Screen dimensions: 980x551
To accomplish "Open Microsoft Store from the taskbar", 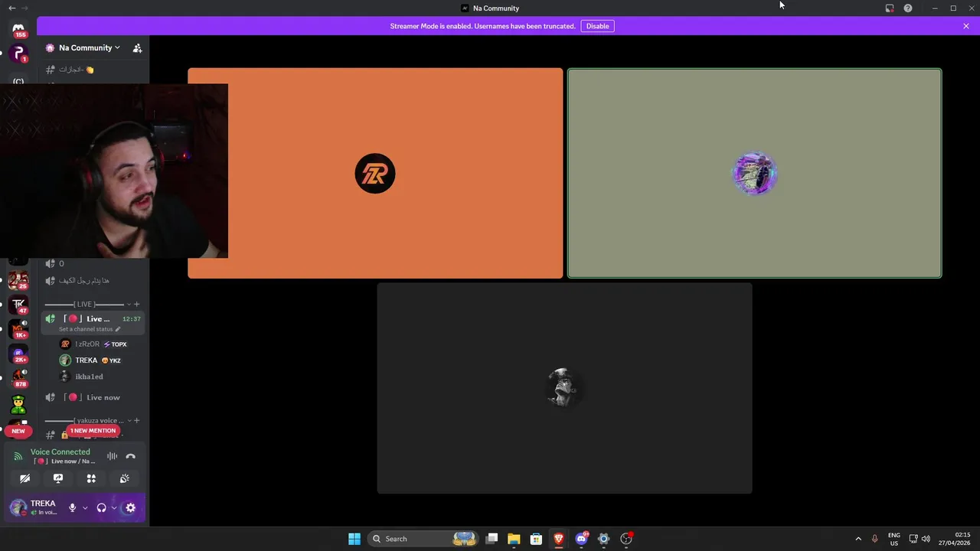I will point(537,539).
